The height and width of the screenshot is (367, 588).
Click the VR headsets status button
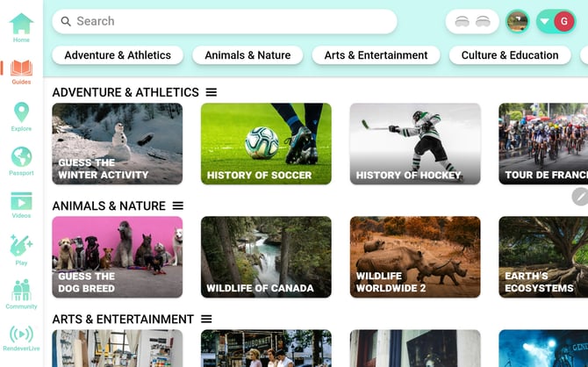(x=472, y=22)
